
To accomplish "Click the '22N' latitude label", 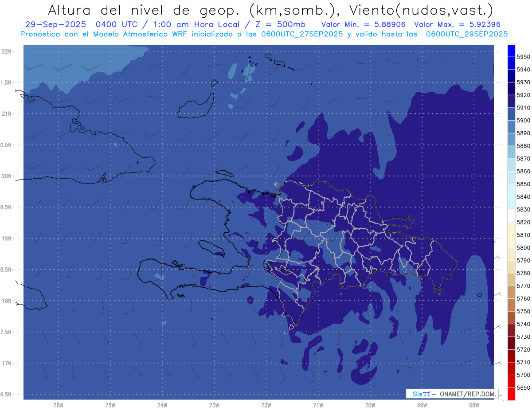I will click(x=7, y=51).
